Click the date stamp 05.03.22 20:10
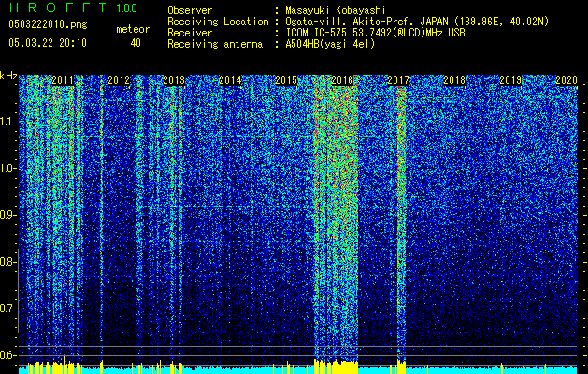588x374 pixels. 48,43
